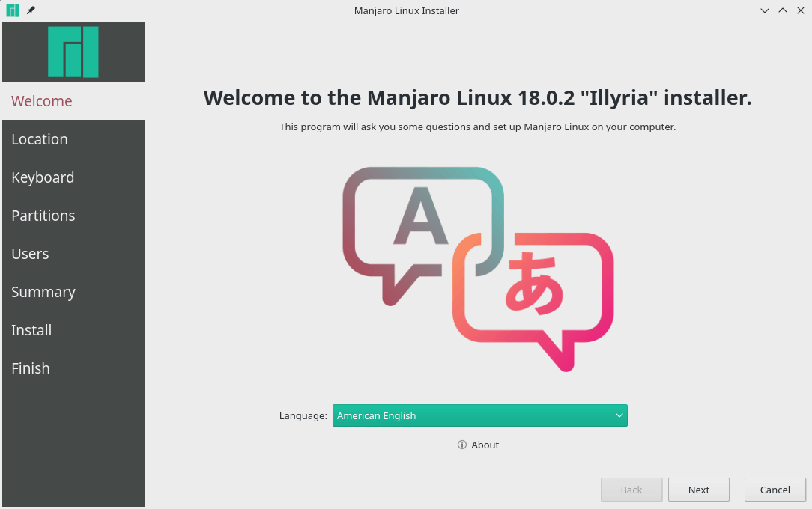Click the pin icon in the title bar
812x509 pixels.
tap(30, 10)
